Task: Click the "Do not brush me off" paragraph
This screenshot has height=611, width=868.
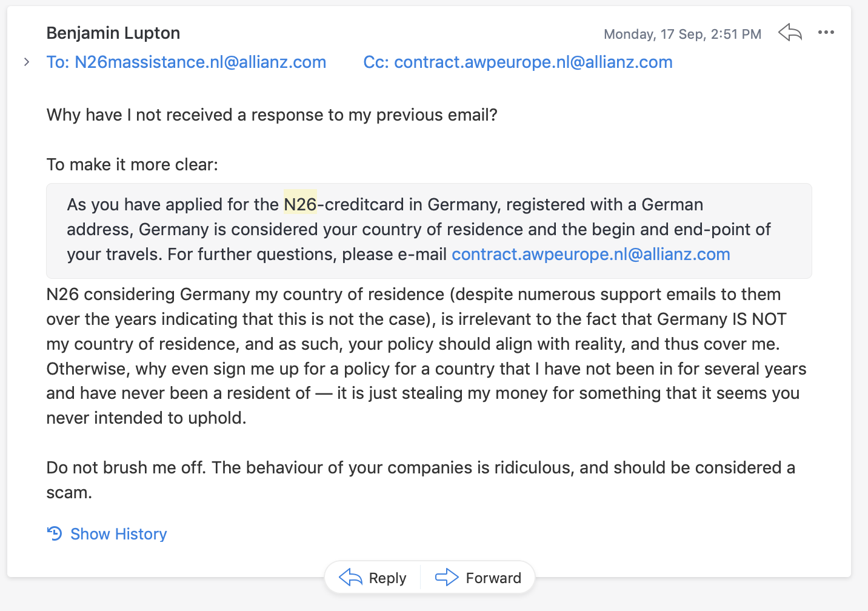Action: 421,468
